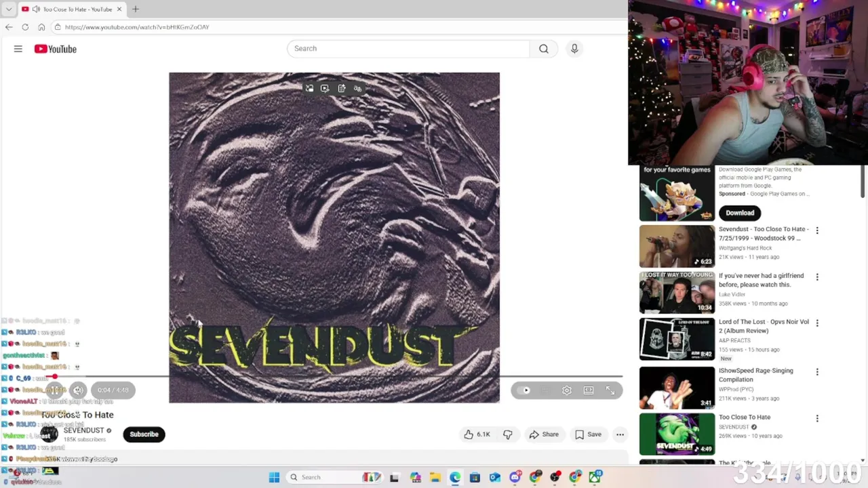Image resolution: width=868 pixels, height=488 pixels.
Task: Open Windows Start menu
Action: pos(274,477)
